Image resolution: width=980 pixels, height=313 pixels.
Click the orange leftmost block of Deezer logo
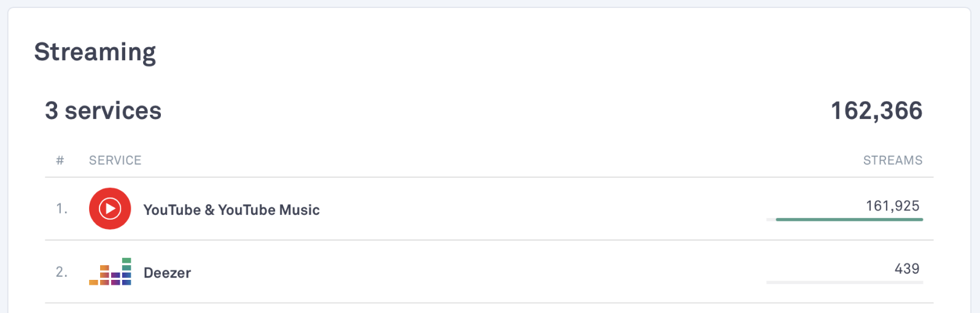[93, 282]
